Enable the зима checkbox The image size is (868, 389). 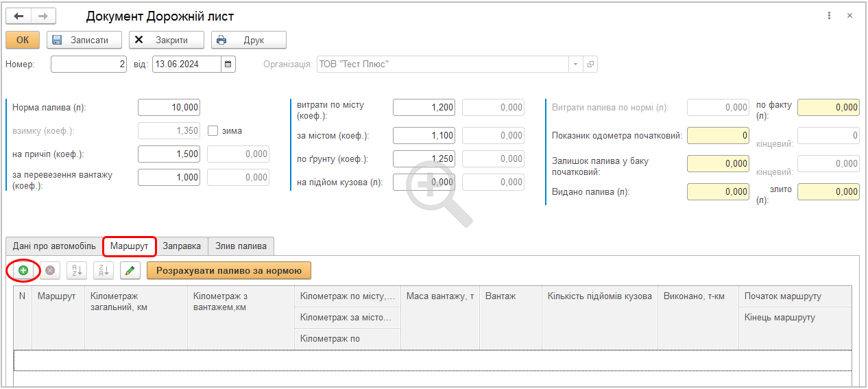(213, 130)
